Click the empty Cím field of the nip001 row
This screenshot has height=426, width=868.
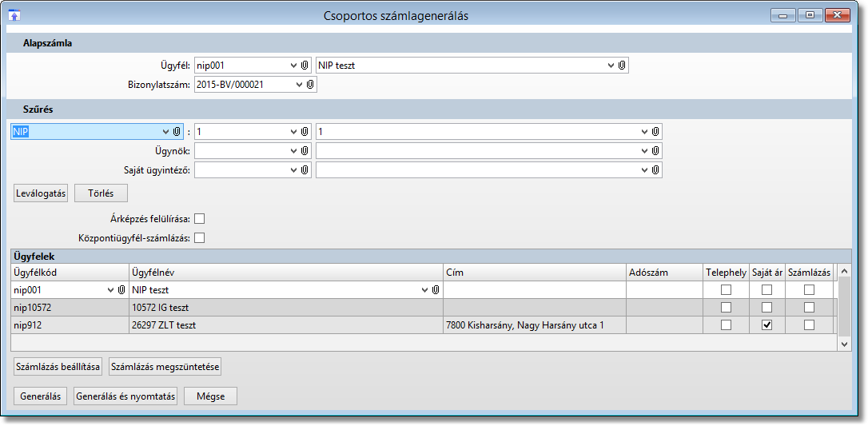pyautogui.click(x=534, y=290)
